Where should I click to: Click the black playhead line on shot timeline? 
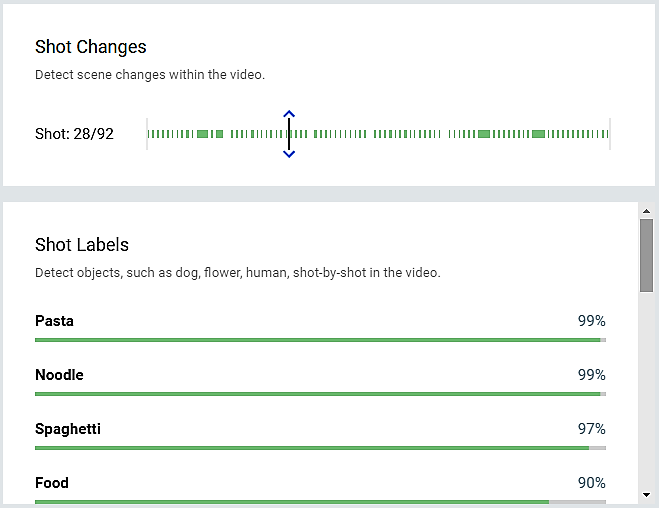coord(289,134)
